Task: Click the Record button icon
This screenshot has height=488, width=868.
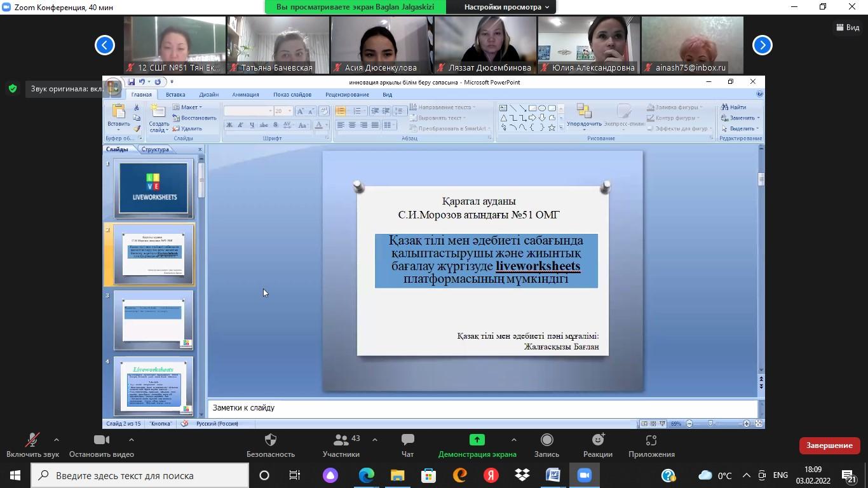Action: coord(546,440)
